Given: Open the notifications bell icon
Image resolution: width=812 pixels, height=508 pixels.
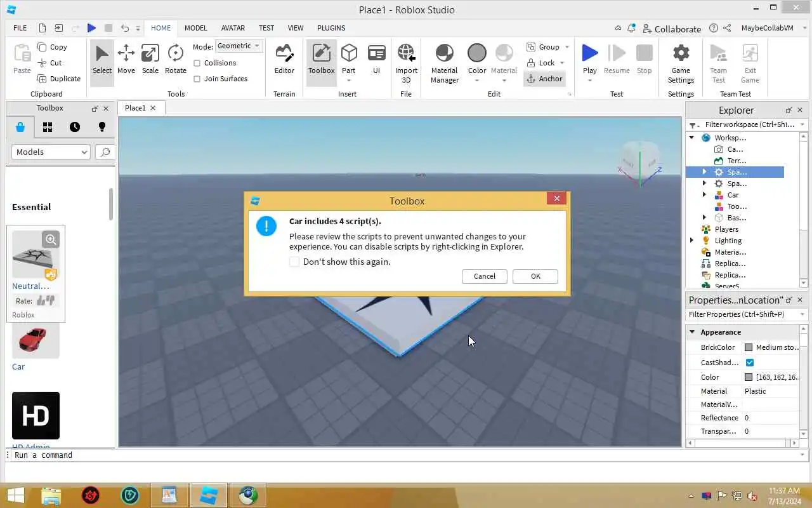Looking at the screenshot, I should 631,29.
